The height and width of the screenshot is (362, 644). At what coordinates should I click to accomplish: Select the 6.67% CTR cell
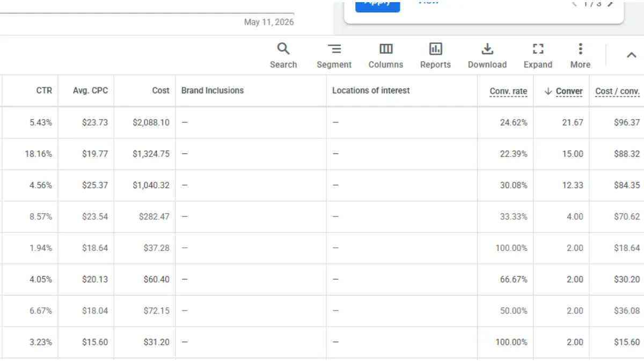pos(41,311)
